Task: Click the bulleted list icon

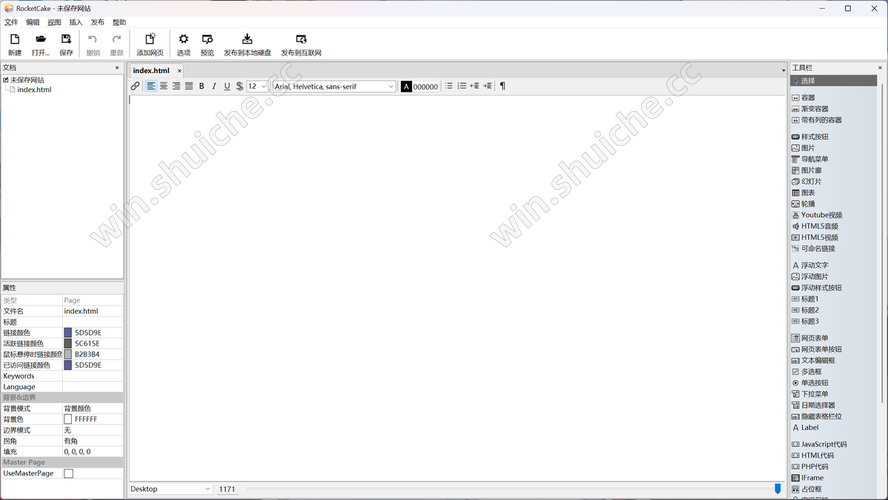Action: 449,87
